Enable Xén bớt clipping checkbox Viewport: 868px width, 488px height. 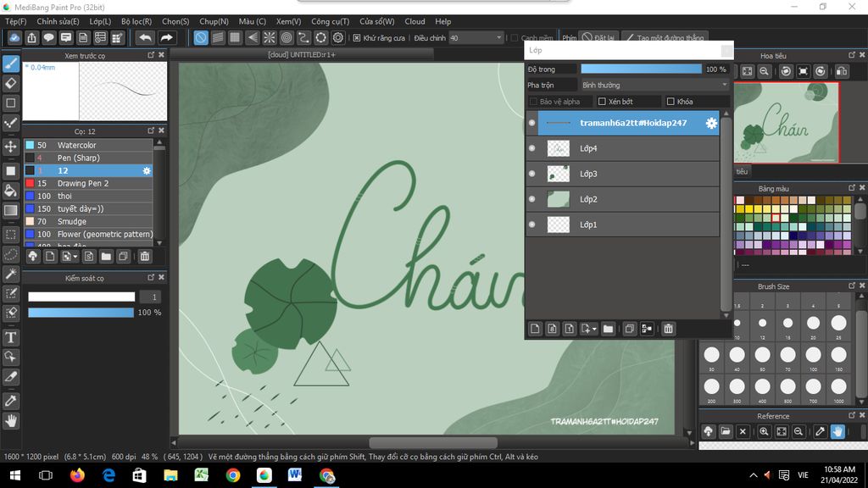[602, 102]
